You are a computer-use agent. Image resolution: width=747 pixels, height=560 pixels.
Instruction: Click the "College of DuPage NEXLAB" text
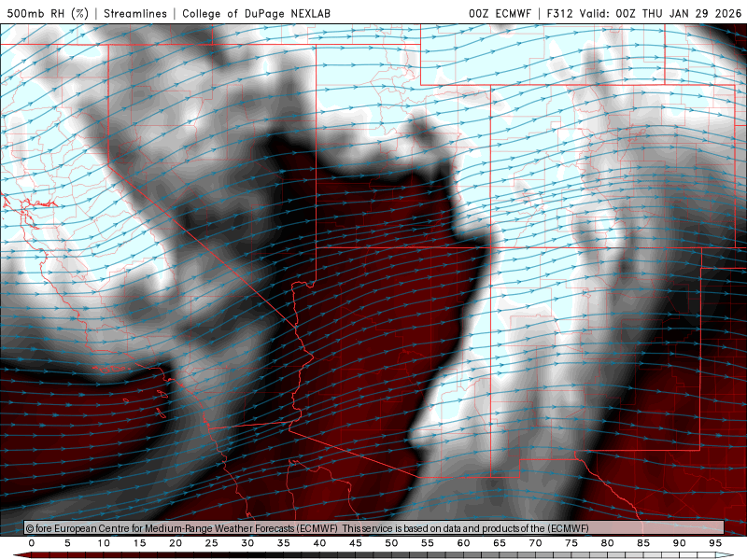click(x=256, y=13)
